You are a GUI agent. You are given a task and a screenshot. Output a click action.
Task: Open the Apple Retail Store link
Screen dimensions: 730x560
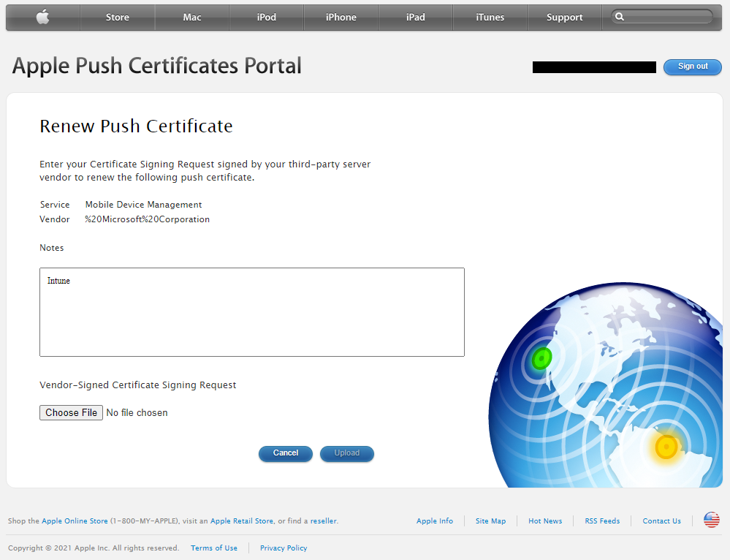pyautogui.click(x=242, y=521)
